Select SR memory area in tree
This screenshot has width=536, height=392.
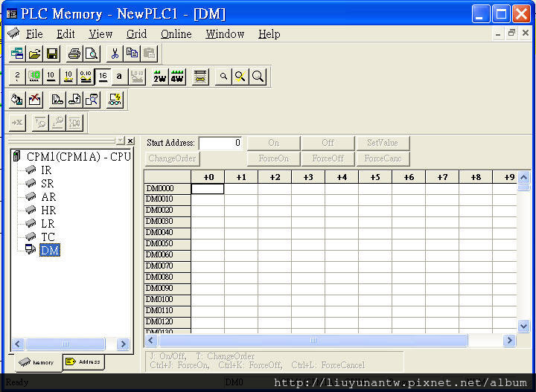tap(47, 184)
